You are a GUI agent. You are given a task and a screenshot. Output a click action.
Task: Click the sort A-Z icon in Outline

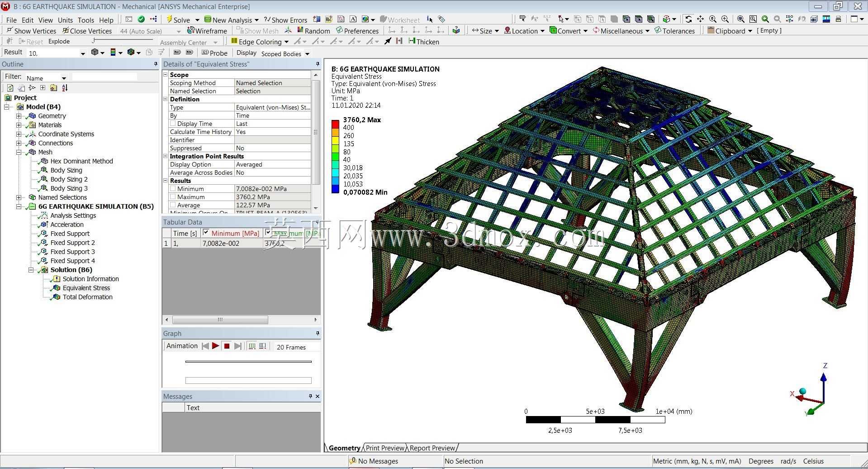point(65,88)
